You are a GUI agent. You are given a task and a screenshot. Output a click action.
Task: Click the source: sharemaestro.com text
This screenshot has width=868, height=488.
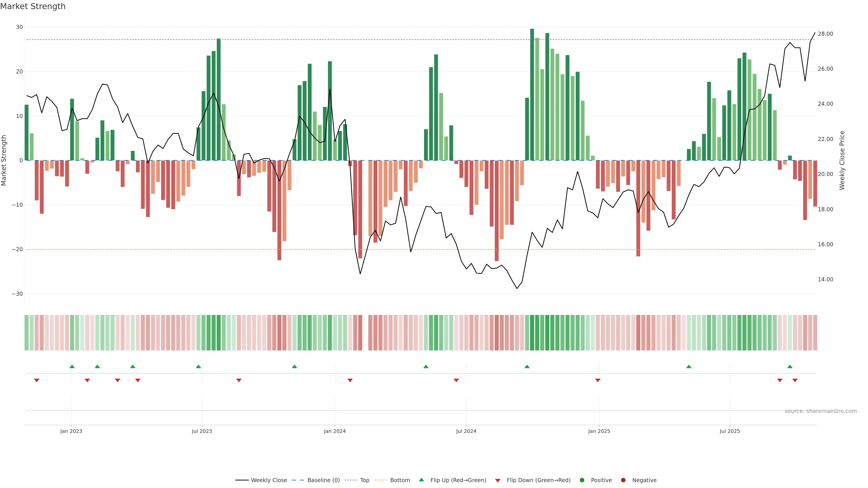[x=821, y=411]
